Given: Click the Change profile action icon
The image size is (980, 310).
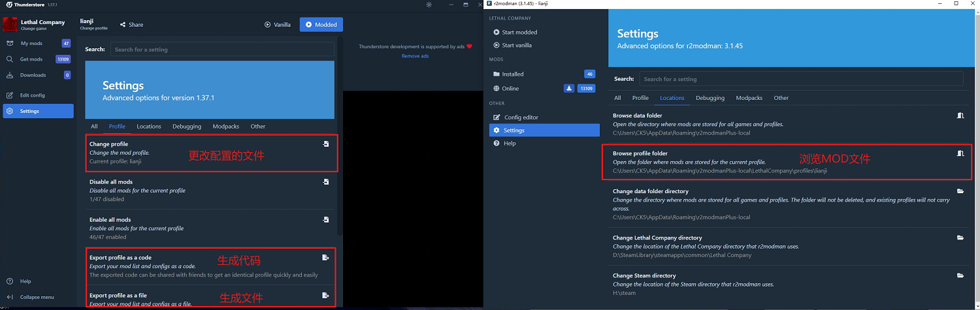Looking at the screenshot, I should 325,144.
